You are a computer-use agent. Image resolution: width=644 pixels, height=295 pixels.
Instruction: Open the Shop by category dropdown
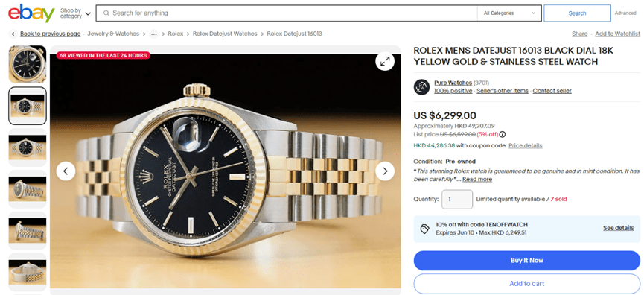pyautogui.click(x=76, y=13)
